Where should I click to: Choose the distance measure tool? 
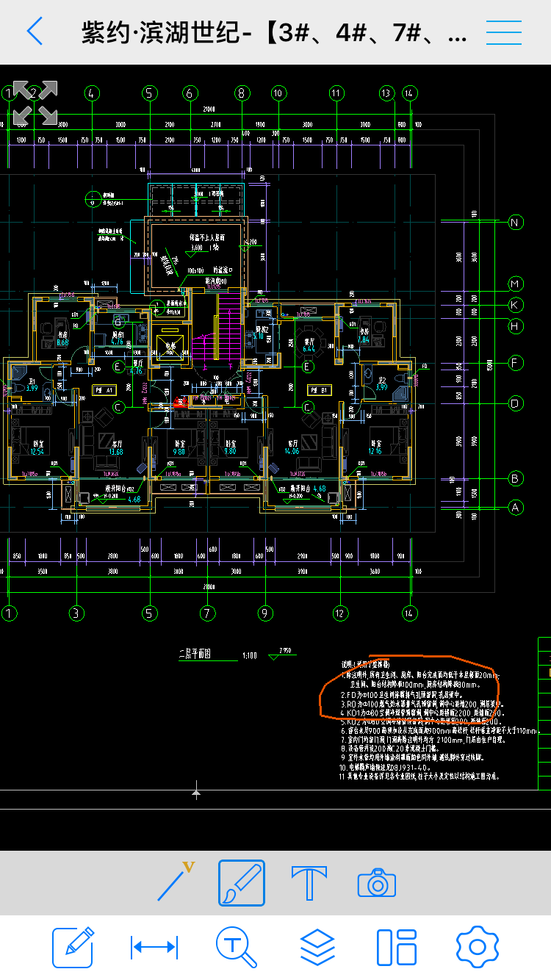(x=154, y=948)
